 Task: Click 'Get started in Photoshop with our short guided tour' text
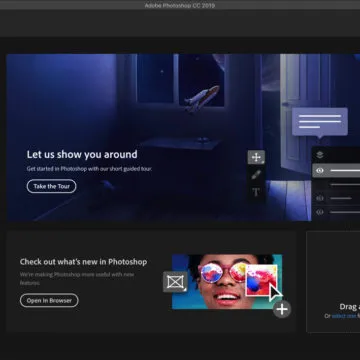click(89, 169)
